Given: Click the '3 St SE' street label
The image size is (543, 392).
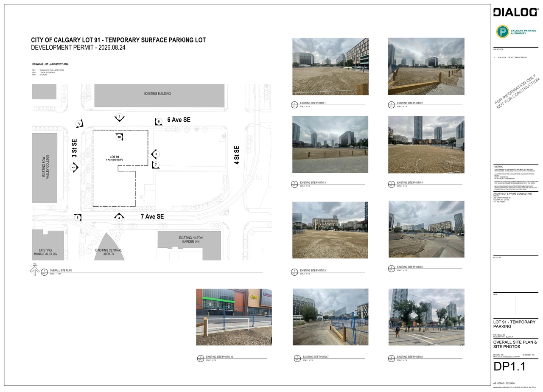Looking at the screenshot, I should (74, 148).
